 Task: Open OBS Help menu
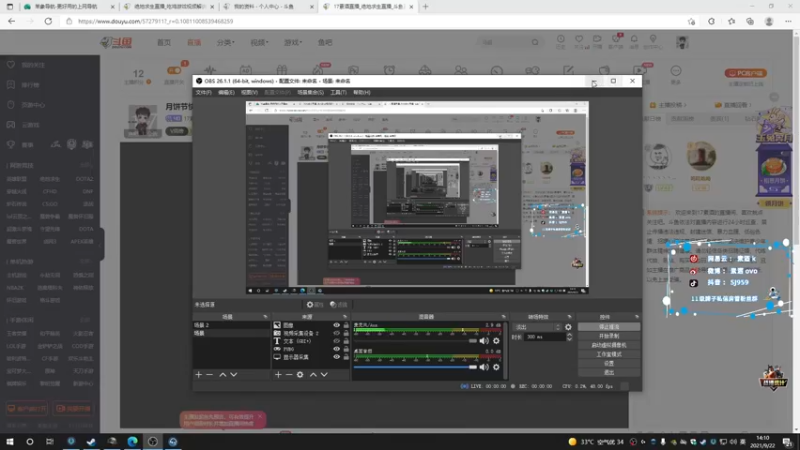pos(362,92)
